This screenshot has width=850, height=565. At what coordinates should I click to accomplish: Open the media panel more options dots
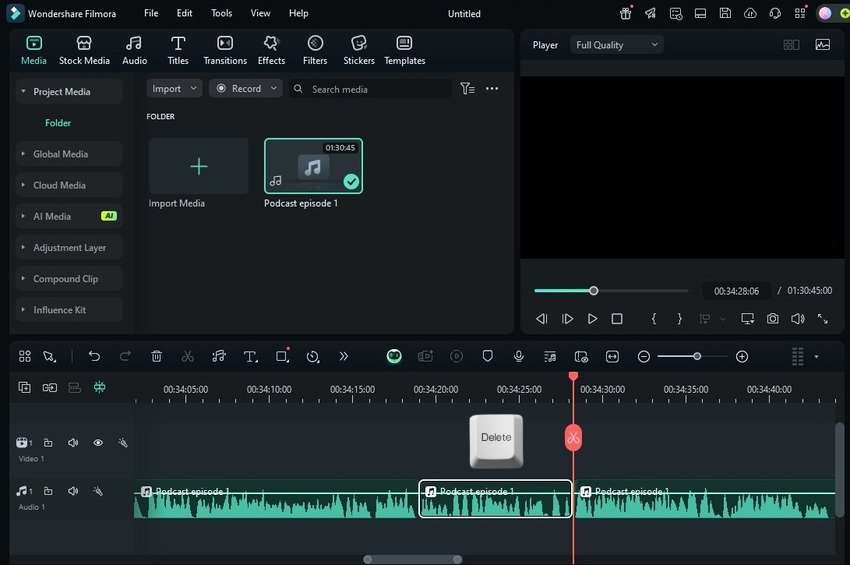492,88
